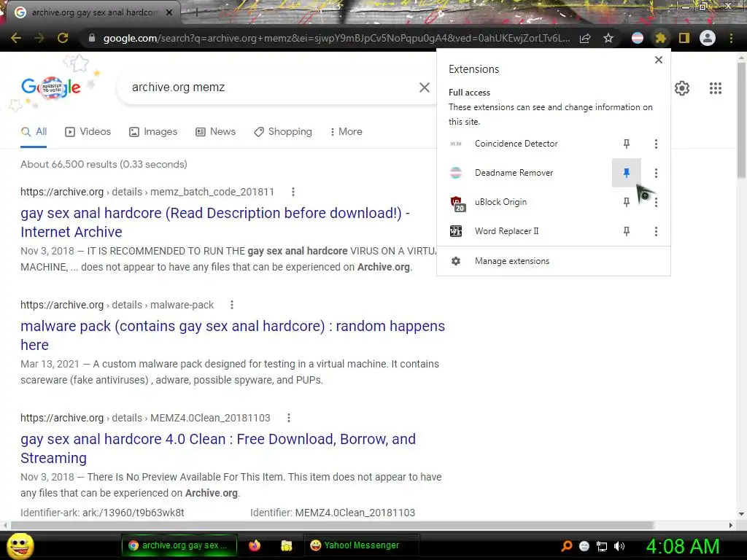Click the site lock icon in address bar

click(92, 38)
